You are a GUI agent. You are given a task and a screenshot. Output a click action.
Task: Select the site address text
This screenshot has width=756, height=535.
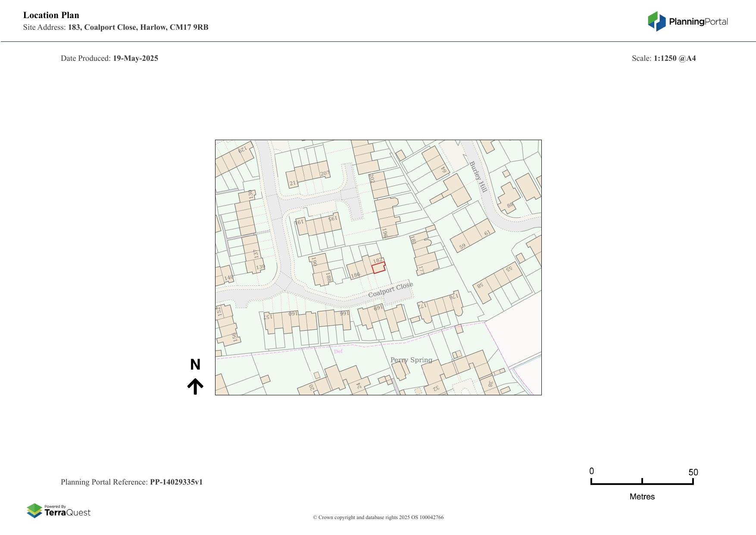[x=138, y=27]
